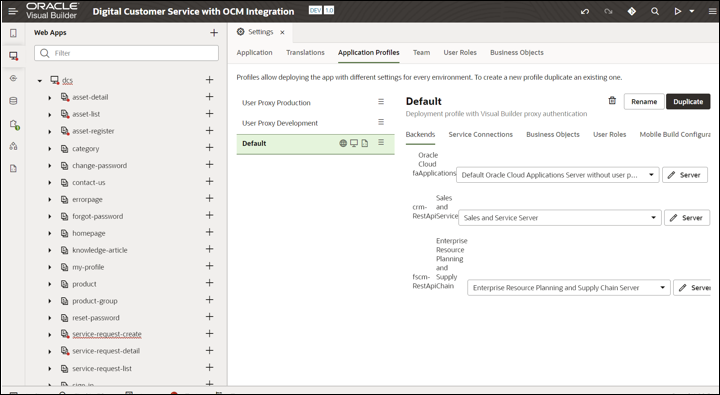This screenshot has width=720, height=395.
Task: Expand the homepage flow
Action: [x=50, y=233]
